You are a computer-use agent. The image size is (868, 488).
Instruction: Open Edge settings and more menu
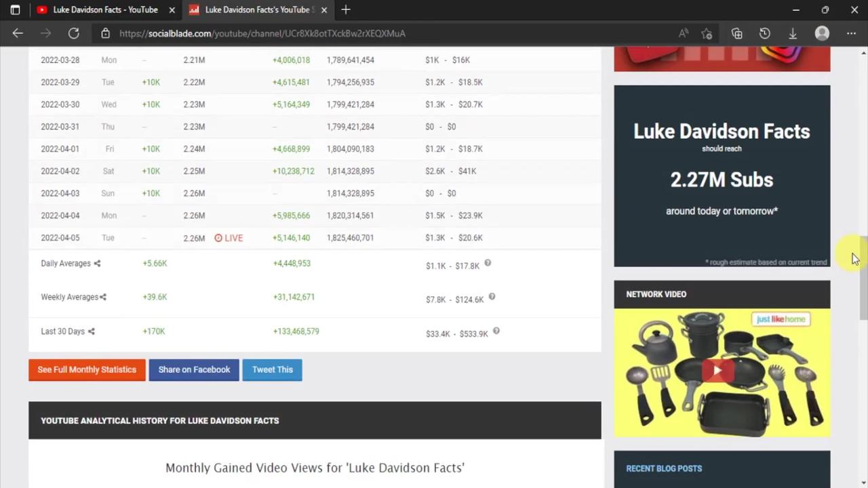pyautogui.click(x=851, y=33)
